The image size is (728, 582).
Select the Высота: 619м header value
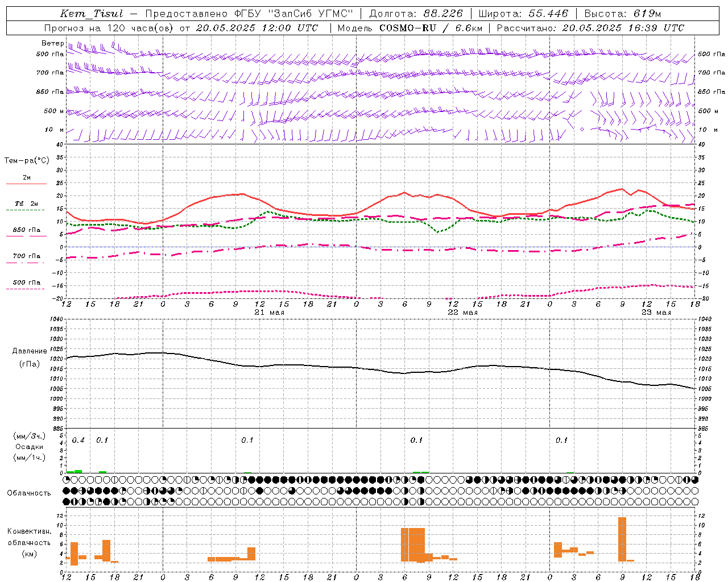pyautogui.click(x=623, y=14)
